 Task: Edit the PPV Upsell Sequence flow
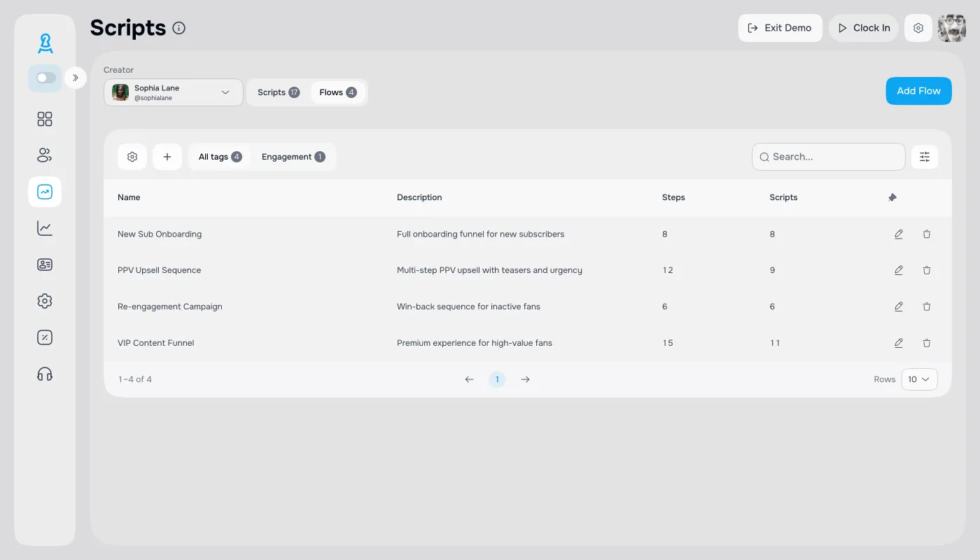point(898,270)
